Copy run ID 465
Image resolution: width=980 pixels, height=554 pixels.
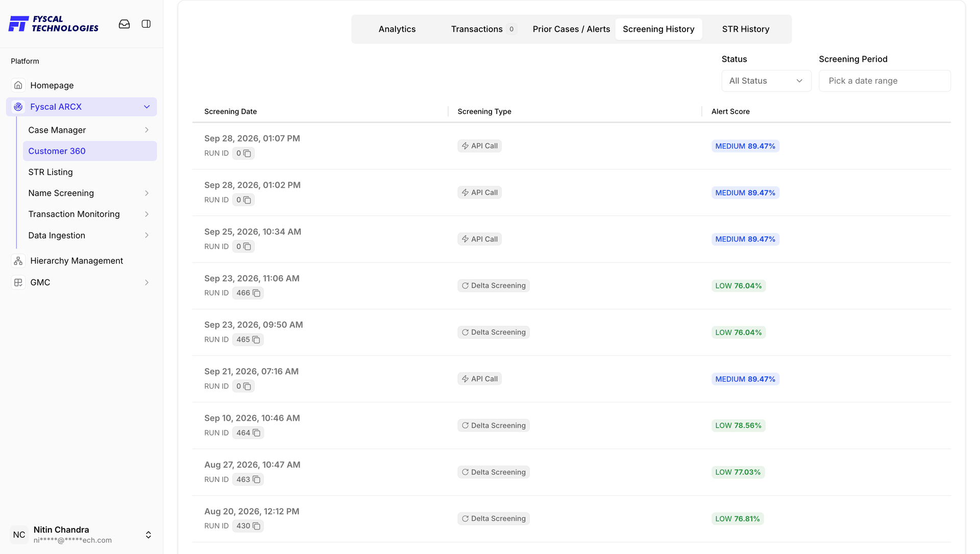(x=257, y=340)
